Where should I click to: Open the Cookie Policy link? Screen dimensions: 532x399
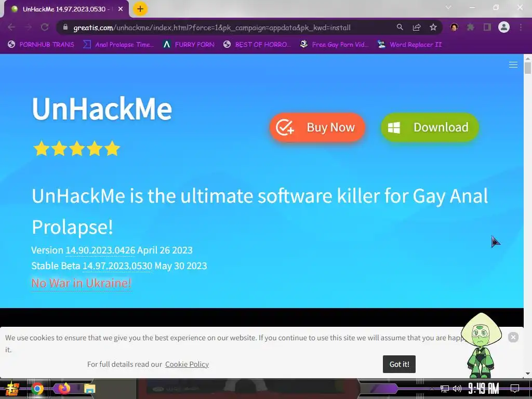[187, 364]
